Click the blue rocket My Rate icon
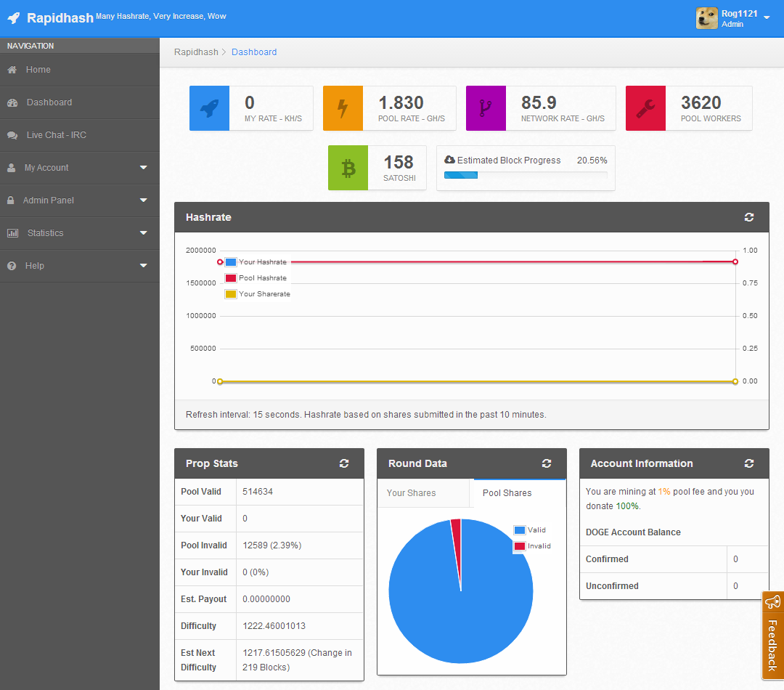Screen dimensions: 784x690 coord(210,108)
